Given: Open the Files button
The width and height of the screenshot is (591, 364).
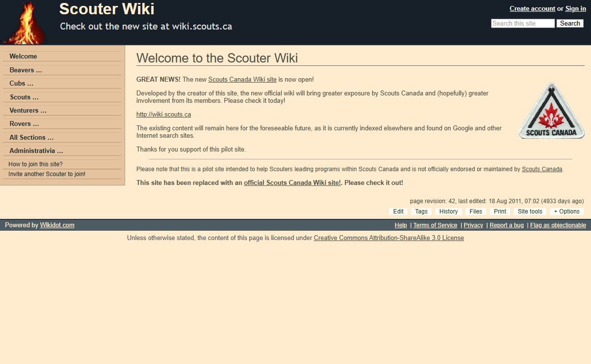Looking at the screenshot, I should [x=476, y=212].
